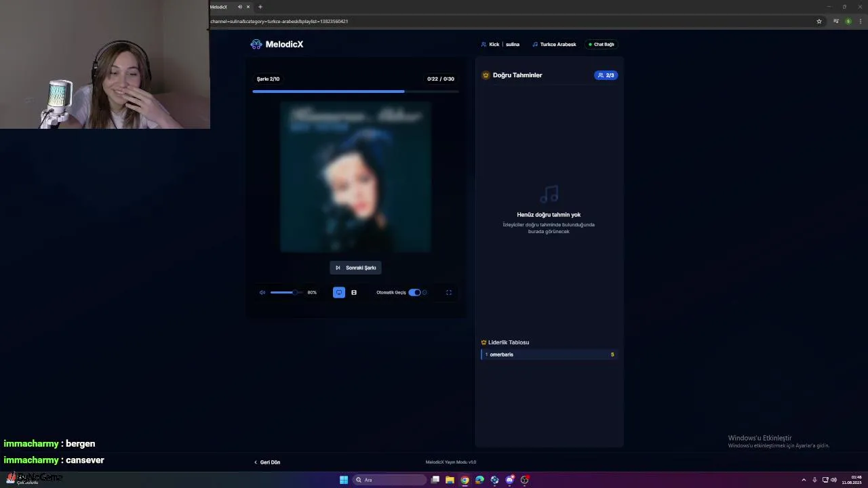868x488 pixels.
Task: Open Chrome from the taskbar
Action: [x=465, y=480]
